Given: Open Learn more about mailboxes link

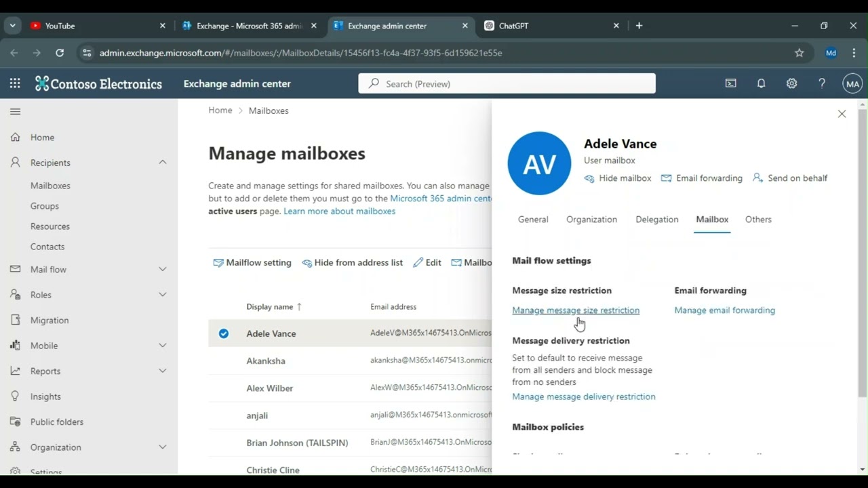Looking at the screenshot, I should coord(339,211).
